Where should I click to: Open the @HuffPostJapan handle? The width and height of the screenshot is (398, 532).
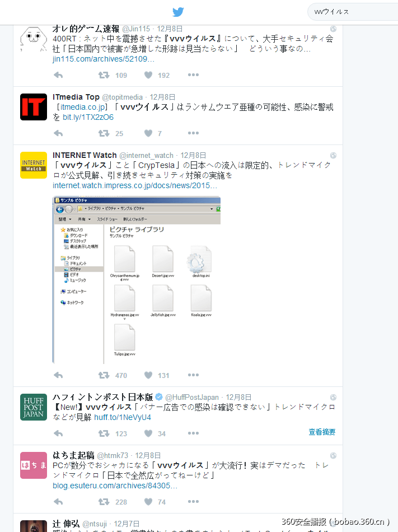[192, 397]
